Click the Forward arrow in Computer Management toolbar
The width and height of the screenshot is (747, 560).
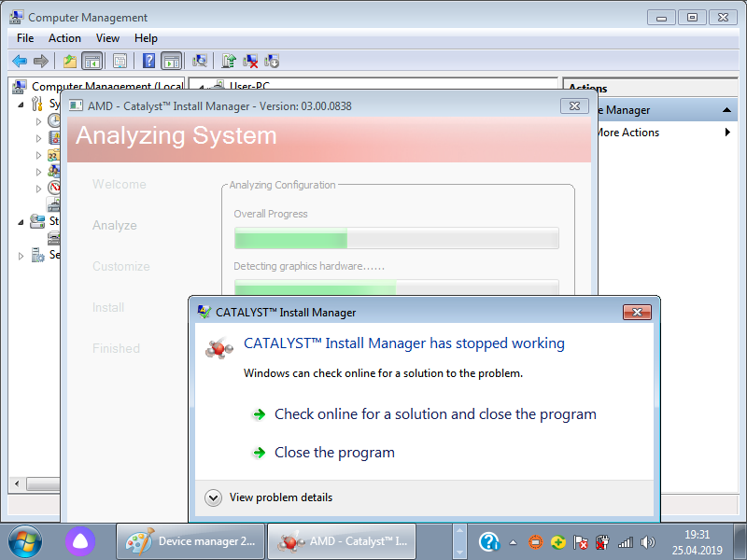coord(41,61)
